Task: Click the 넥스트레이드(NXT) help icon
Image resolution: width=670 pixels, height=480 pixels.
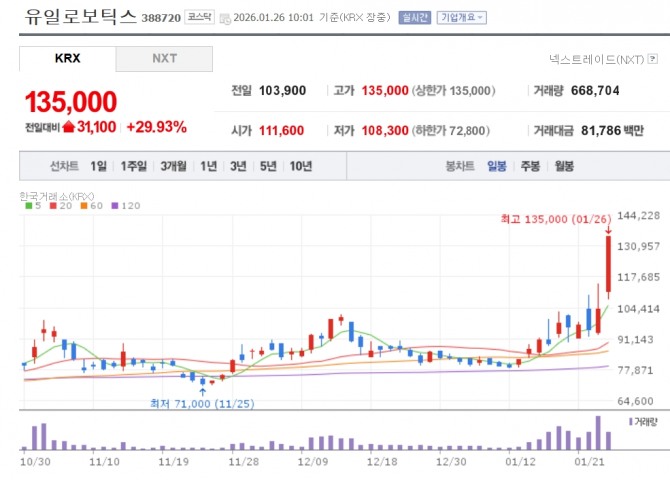Action: click(652, 60)
